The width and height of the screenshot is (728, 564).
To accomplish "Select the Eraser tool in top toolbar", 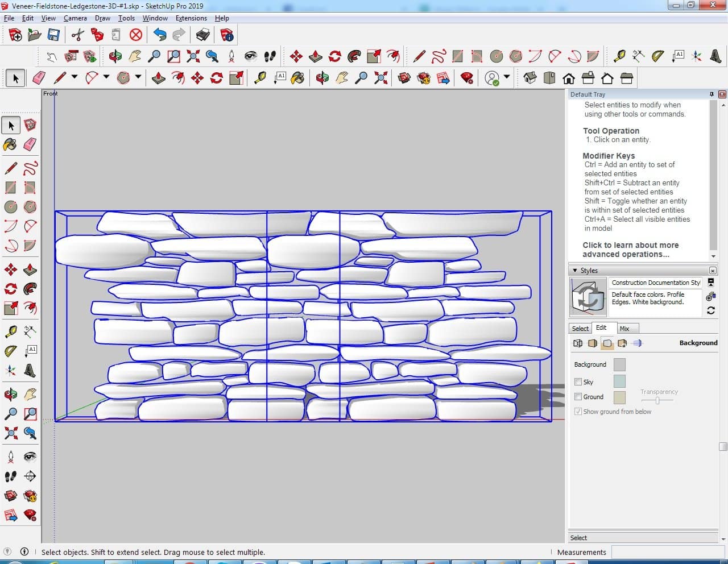I will (x=39, y=78).
